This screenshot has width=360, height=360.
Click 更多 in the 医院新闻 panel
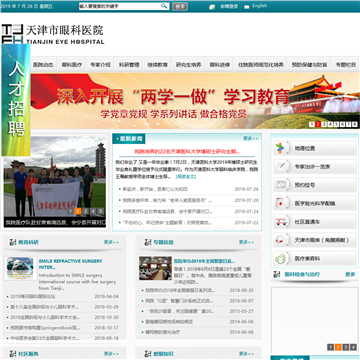250,138
